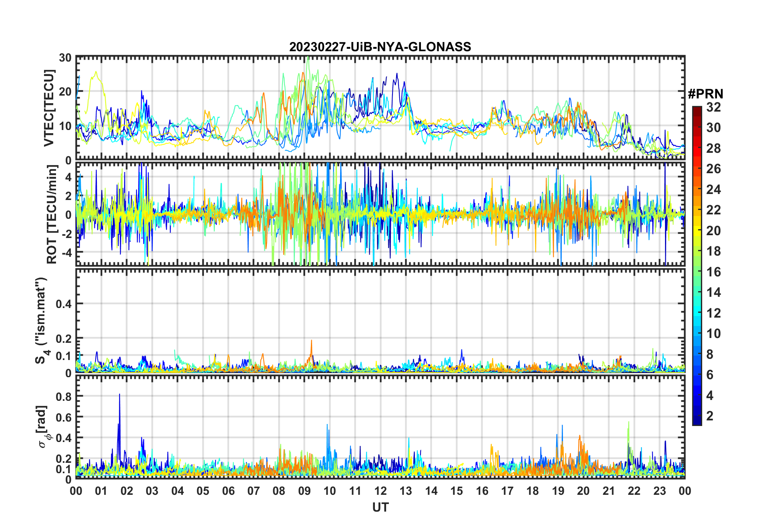The width and height of the screenshot is (761, 532).
Task: Click hour tick "12" on the UT axis
Action: pos(380,491)
